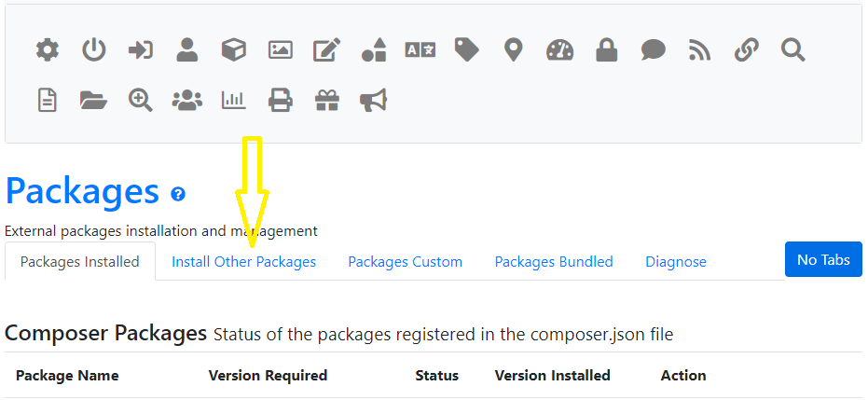Select the sign-in arrow icon
This screenshot has width=868, height=400.
tap(141, 50)
